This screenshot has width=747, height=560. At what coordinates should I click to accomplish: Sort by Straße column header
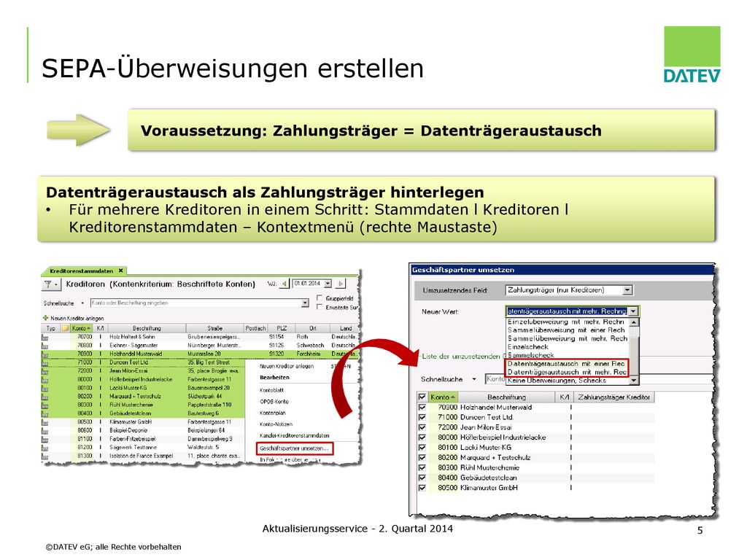215,328
